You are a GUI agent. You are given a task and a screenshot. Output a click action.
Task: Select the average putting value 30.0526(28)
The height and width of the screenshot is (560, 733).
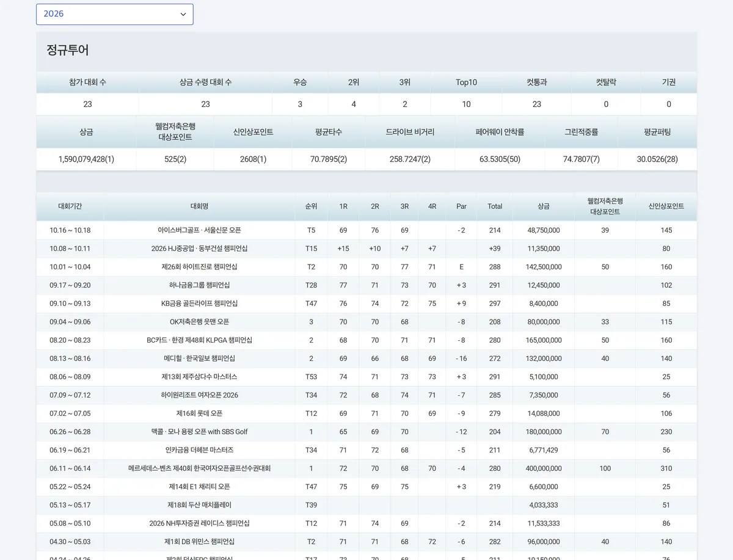pos(657,159)
